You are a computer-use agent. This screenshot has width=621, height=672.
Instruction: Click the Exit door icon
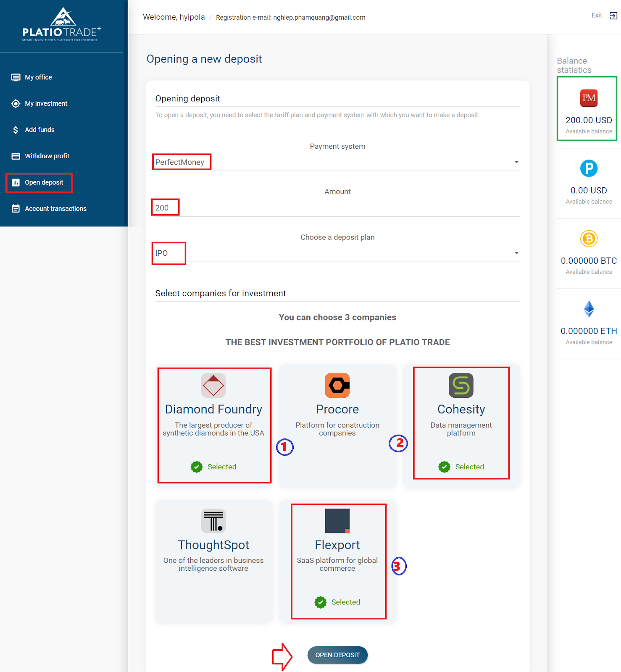[613, 16]
